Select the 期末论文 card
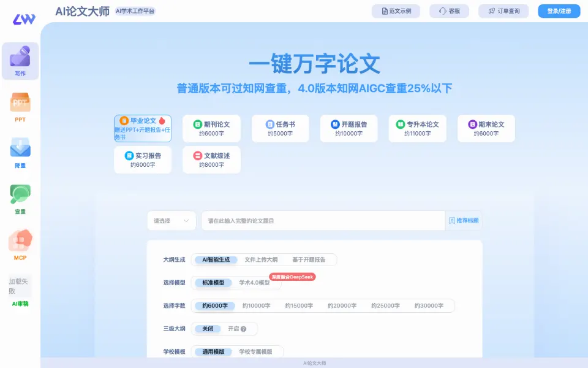The width and height of the screenshot is (588, 368). coord(486,128)
